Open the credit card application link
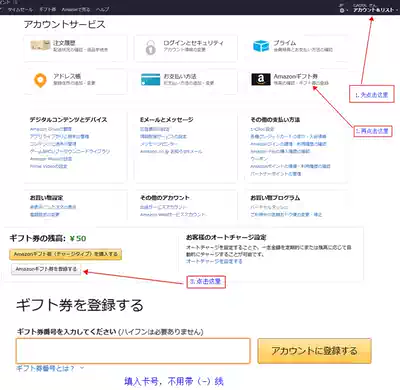The height and width of the screenshot is (390, 400). coord(288,136)
